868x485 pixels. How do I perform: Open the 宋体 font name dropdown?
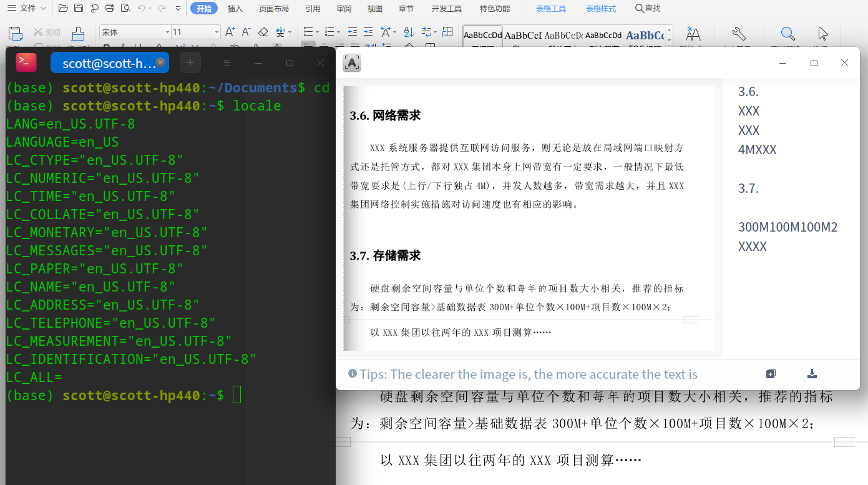pos(167,32)
